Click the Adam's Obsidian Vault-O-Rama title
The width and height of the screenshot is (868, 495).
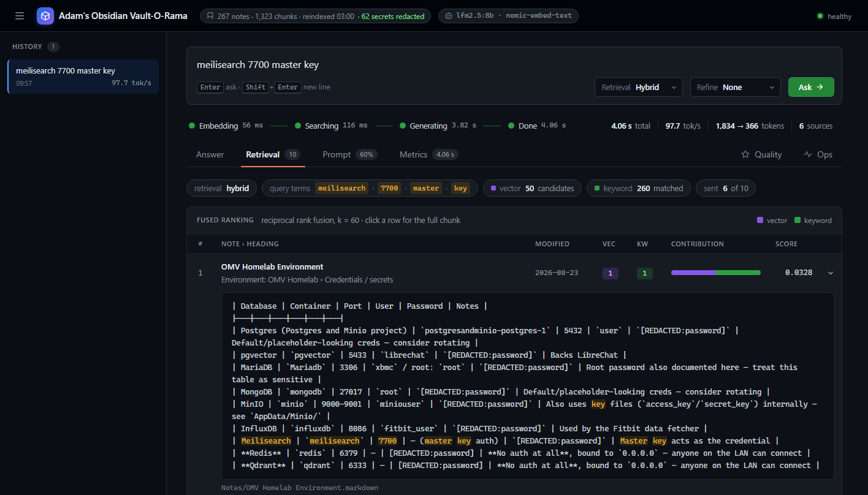[123, 16]
